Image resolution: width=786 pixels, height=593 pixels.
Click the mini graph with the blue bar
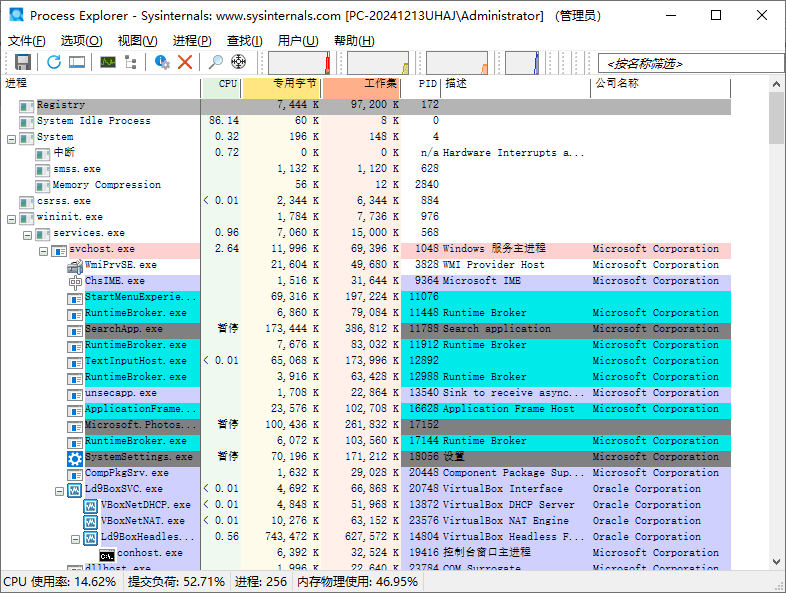(522, 63)
